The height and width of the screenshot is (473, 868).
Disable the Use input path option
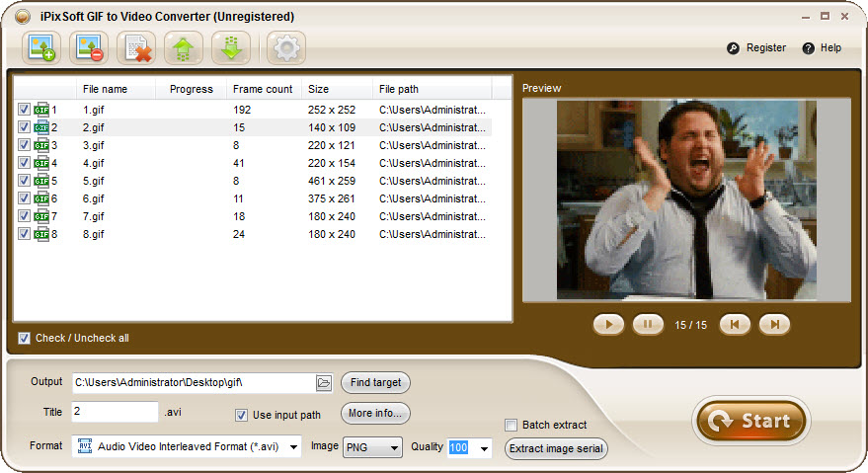point(241,414)
